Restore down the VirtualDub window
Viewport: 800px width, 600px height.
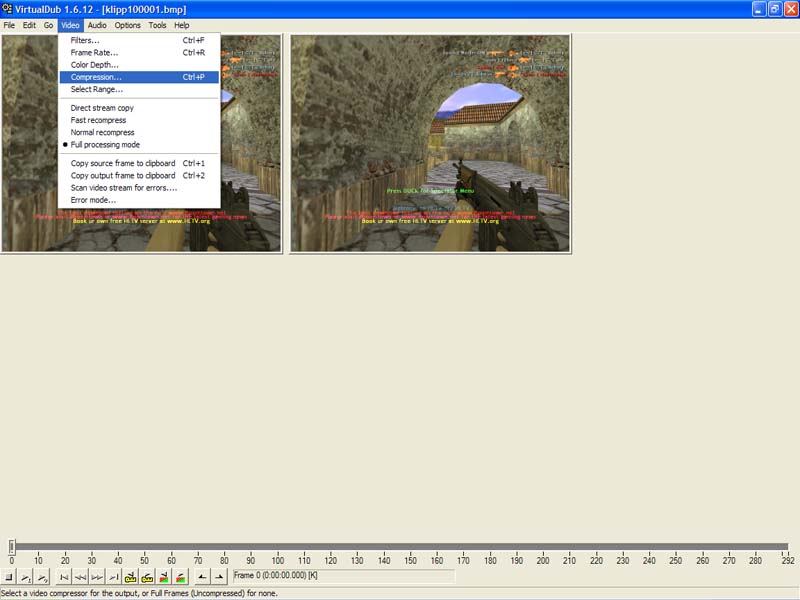pos(775,9)
